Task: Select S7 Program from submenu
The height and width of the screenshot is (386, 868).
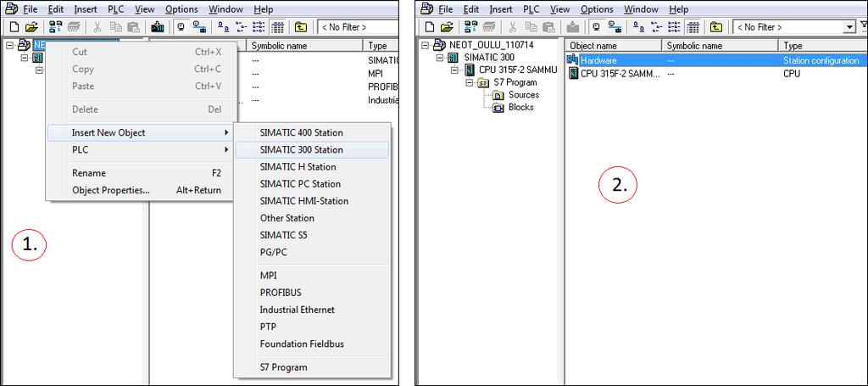Action: (x=312, y=367)
